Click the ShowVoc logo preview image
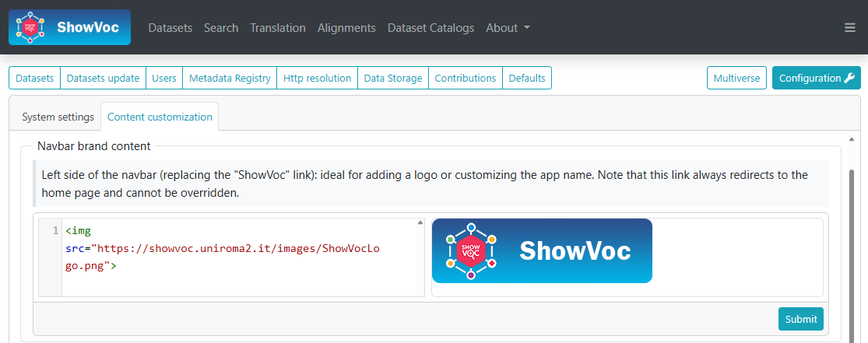 [x=542, y=250]
